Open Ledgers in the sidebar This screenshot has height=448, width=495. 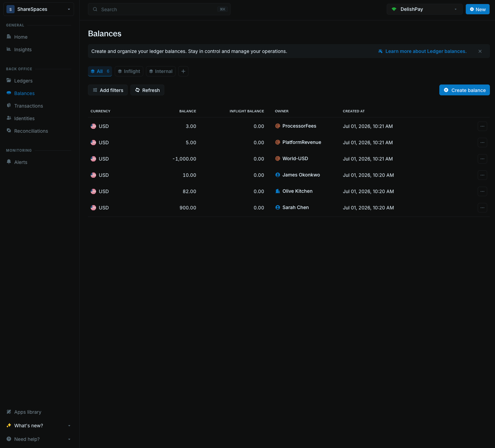tap(23, 81)
